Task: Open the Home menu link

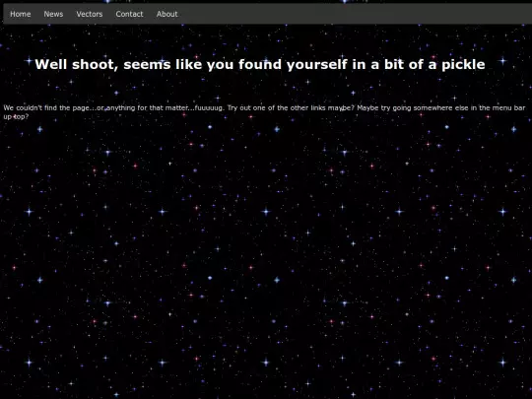Action: [x=21, y=14]
